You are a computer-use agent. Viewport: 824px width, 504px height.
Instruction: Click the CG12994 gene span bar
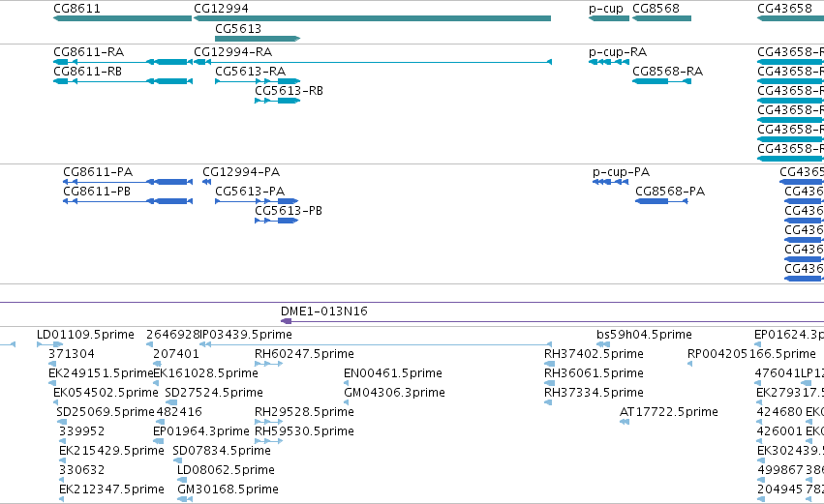pos(372,18)
